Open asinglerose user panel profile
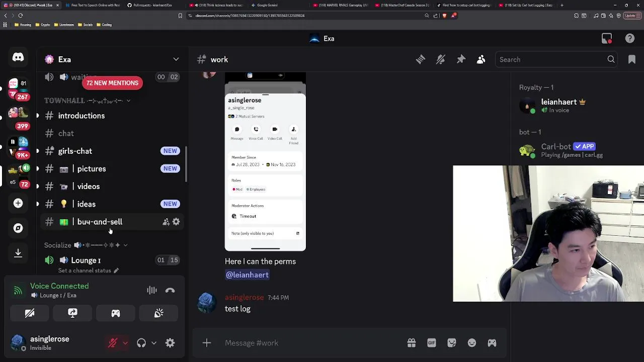Screen dimensions: 644x362 pos(50,343)
